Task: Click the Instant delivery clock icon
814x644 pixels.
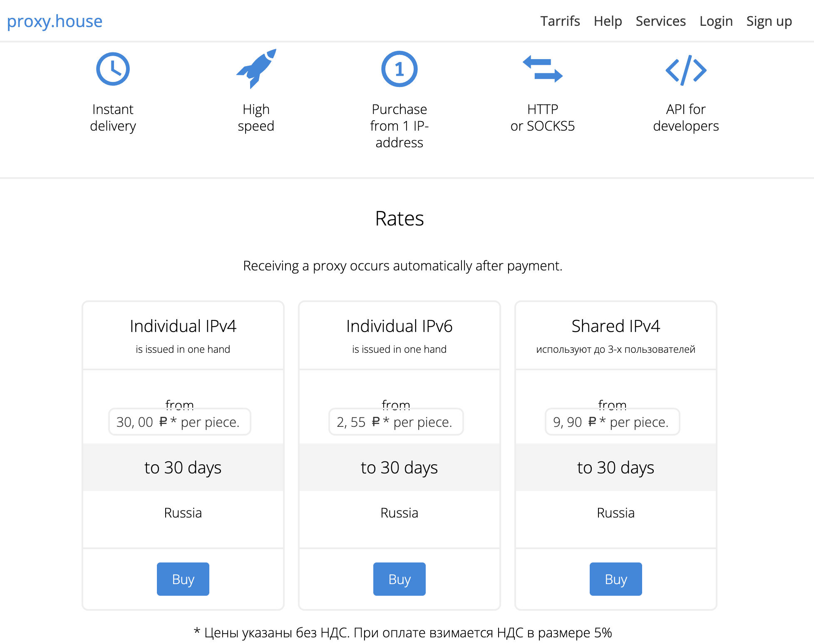Action: coord(113,69)
